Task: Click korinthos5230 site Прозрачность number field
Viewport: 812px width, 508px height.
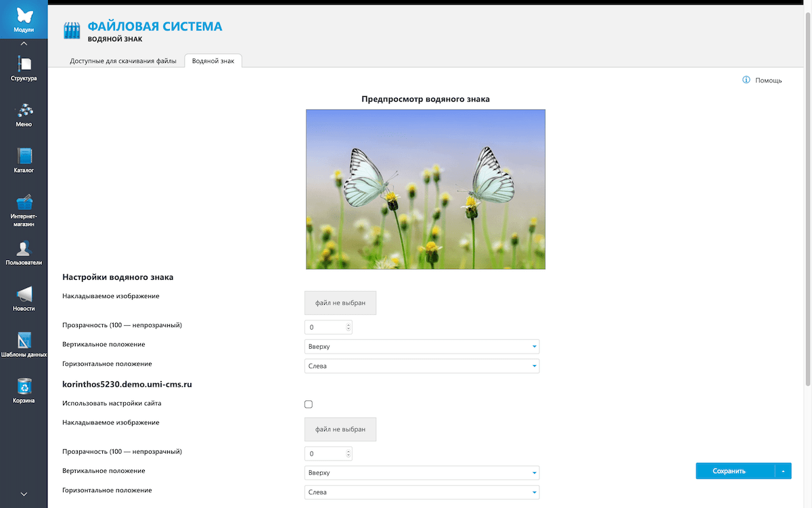Action: [x=328, y=454]
